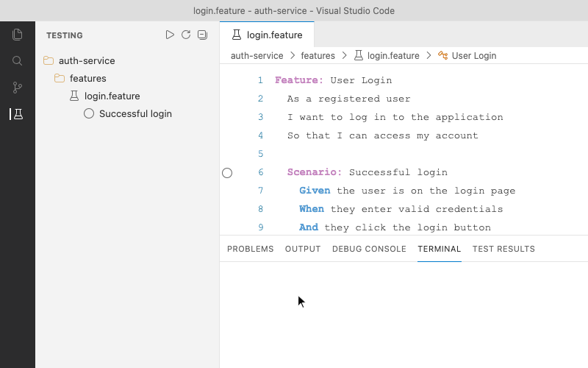
Task: Click the User Login symbol icon in breadcrumb
Action: pyautogui.click(x=443, y=56)
